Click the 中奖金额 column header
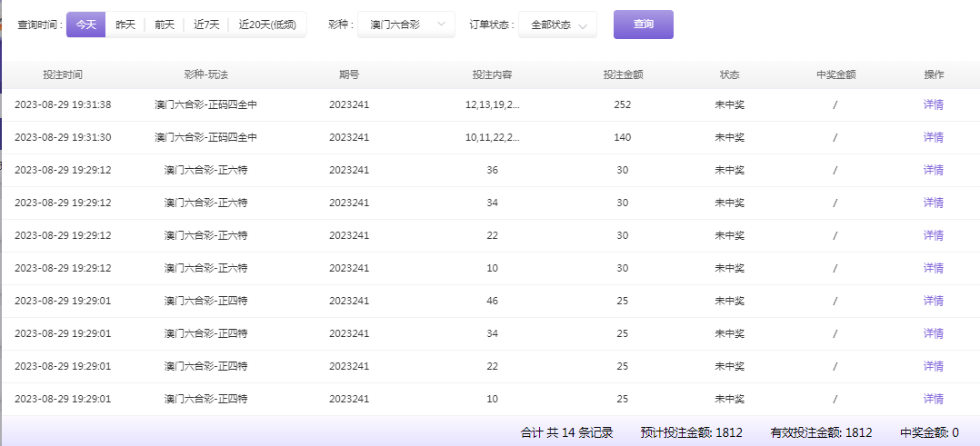Viewport: 980px width, 446px height. pyautogui.click(x=835, y=74)
